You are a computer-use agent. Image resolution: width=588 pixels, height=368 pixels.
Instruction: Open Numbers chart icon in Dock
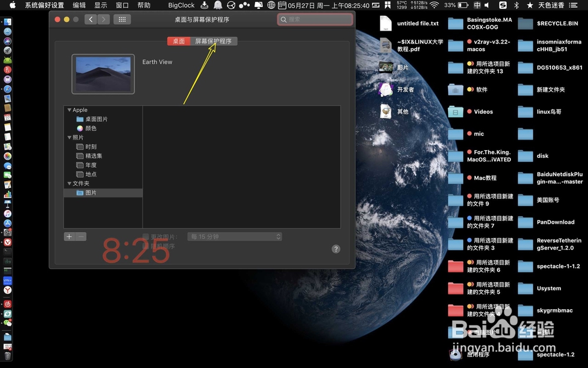click(x=8, y=194)
